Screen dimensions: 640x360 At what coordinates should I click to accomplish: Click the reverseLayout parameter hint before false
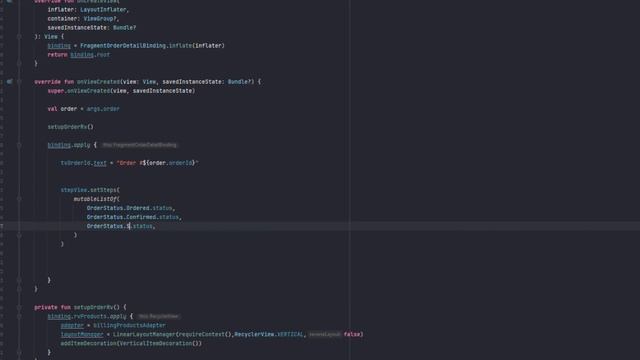point(324,334)
